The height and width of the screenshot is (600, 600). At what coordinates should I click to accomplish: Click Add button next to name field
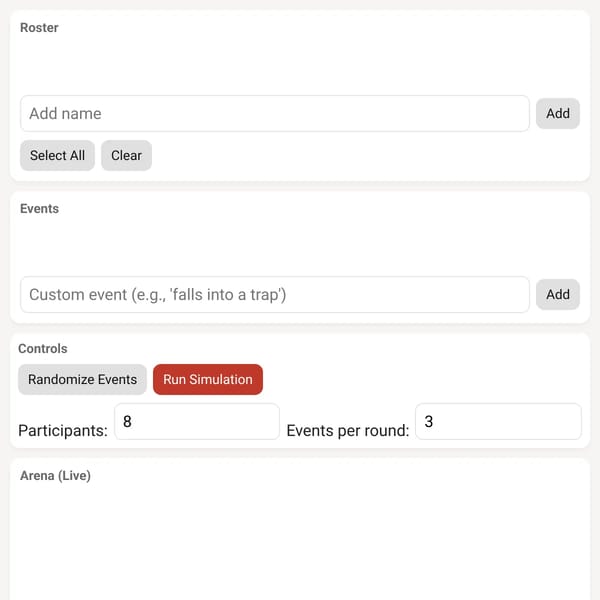point(558,114)
